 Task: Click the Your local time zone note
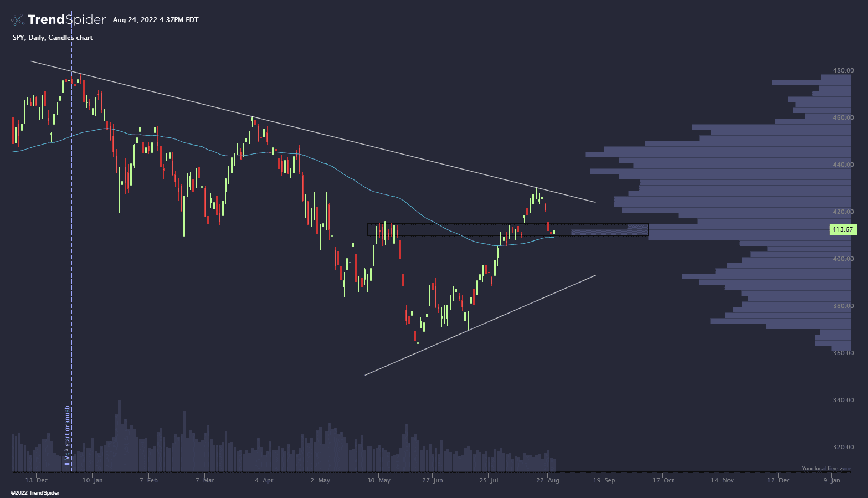coord(826,469)
